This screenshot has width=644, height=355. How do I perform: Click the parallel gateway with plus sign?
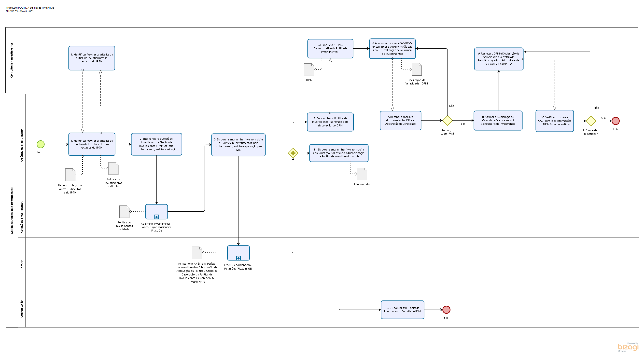(x=293, y=153)
